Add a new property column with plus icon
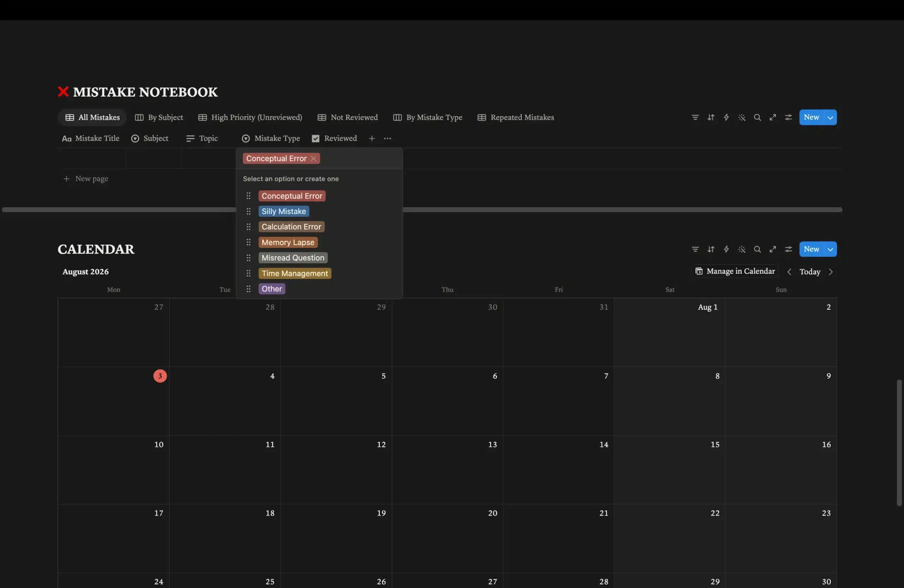The image size is (904, 588). (x=372, y=139)
